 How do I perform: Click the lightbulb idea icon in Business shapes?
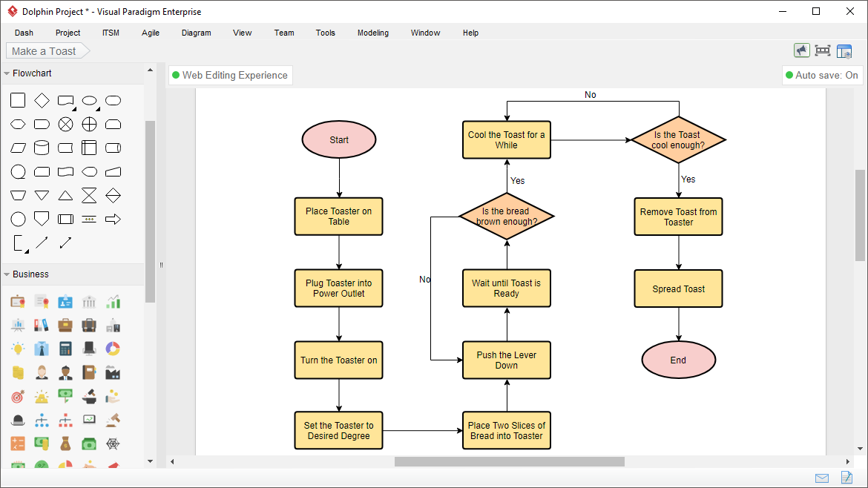pos(18,348)
